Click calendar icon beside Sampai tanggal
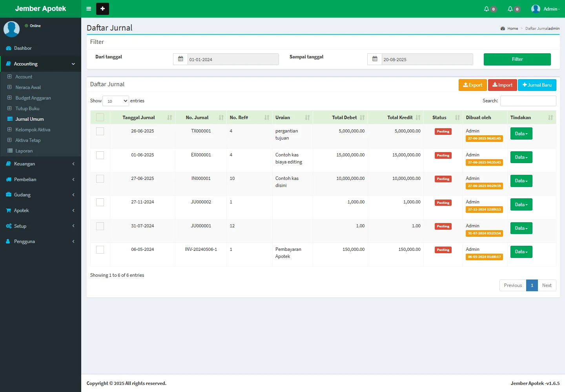This screenshot has width=565, height=392. [x=375, y=59]
